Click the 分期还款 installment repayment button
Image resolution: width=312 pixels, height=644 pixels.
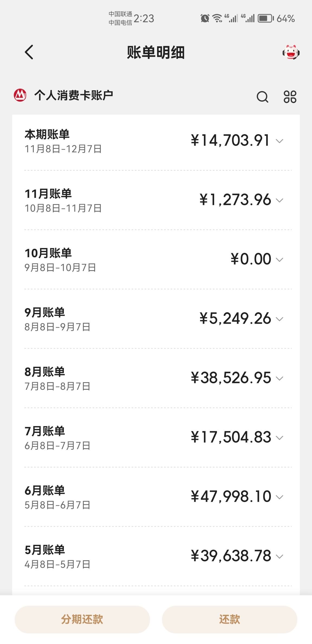[x=82, y=620]
